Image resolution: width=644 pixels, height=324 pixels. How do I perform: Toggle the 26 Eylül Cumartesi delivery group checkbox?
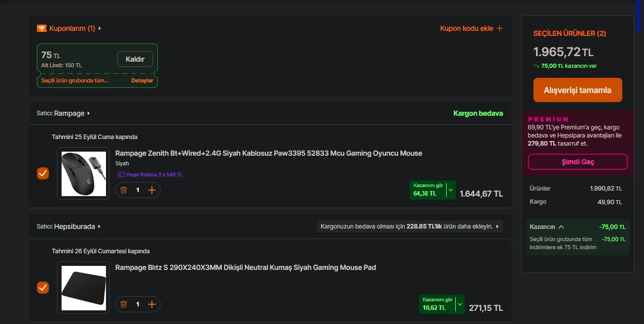pos(43,251)
